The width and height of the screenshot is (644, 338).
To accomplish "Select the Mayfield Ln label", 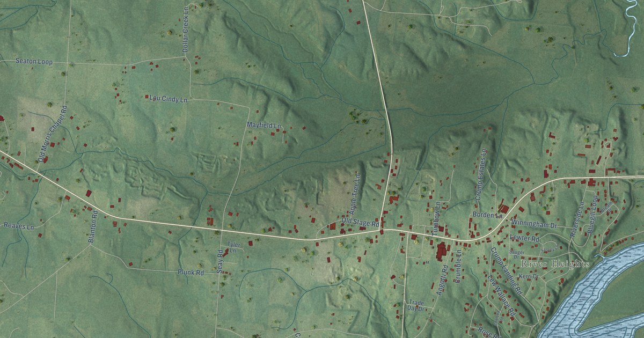I will 264,126.
